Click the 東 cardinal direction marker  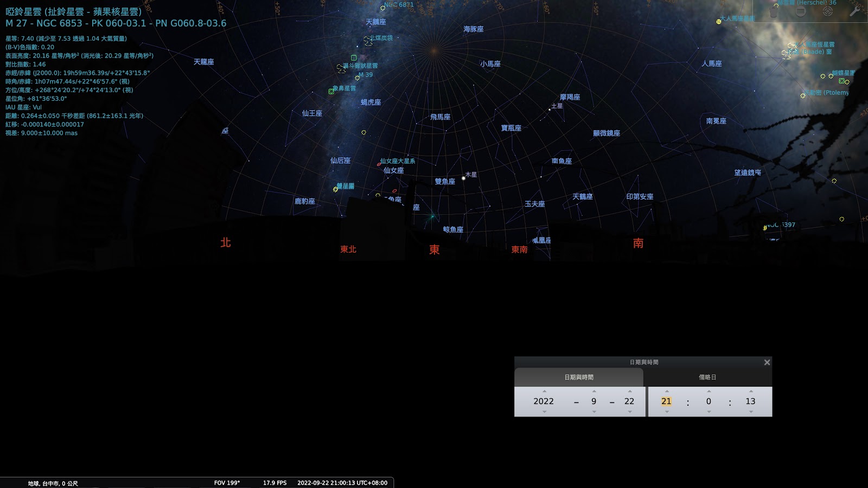[435, 249]
